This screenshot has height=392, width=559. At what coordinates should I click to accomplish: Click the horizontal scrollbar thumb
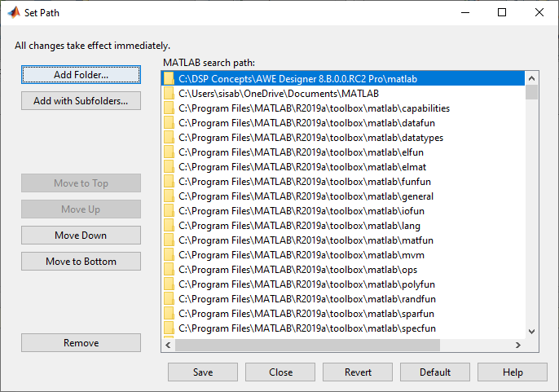(x=307, y=345)
